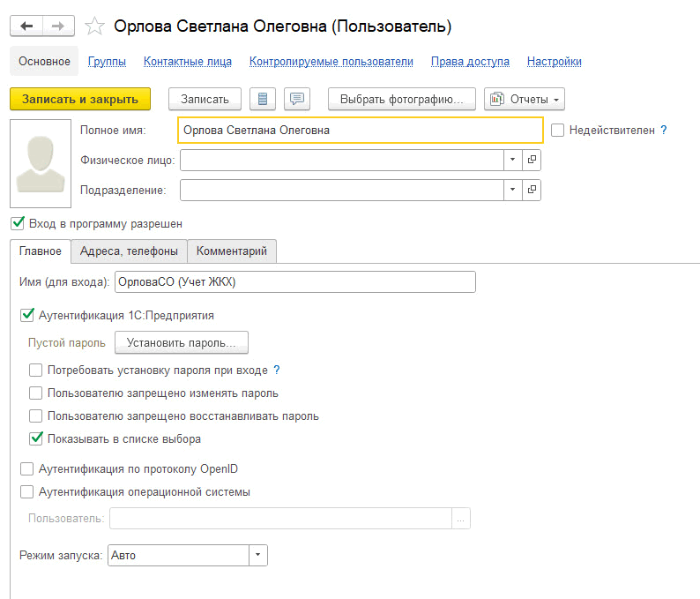Viewport: 700px width, 599px height.
Task: Click the back arrow navigation icon
Action: point(26,26)
